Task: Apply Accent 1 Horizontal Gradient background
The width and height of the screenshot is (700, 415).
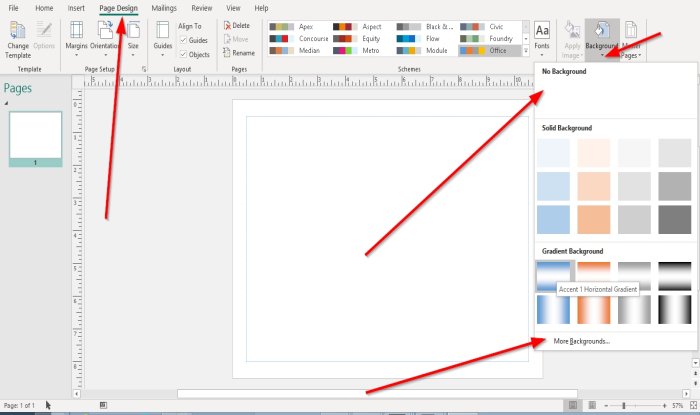Action: 553,276
